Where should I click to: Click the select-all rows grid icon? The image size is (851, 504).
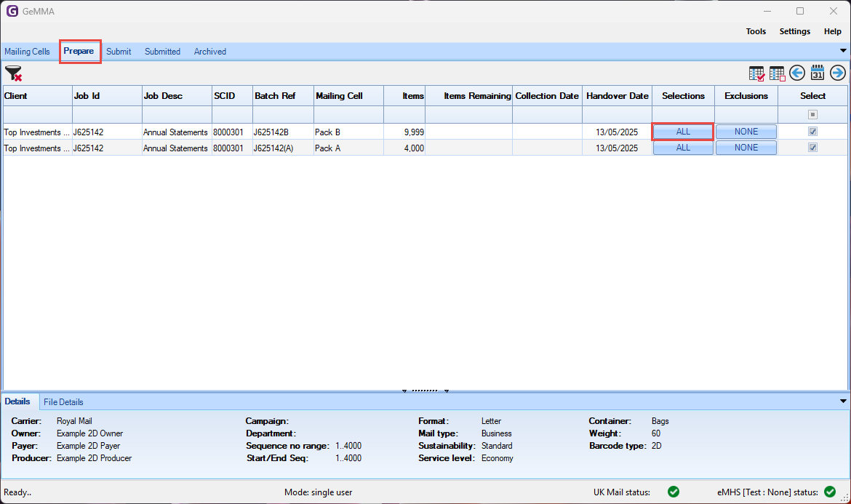(x=756, y=73)
